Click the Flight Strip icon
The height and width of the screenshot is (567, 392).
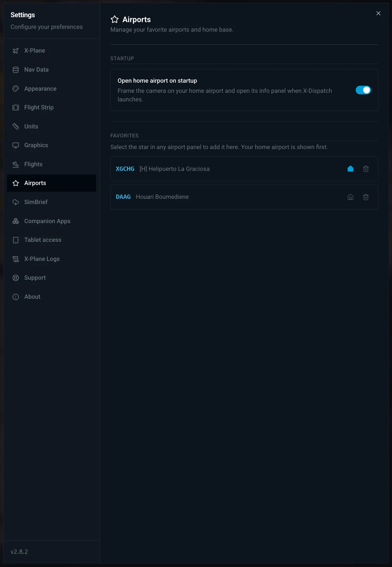pyautogui.click(x=16, y=108)
